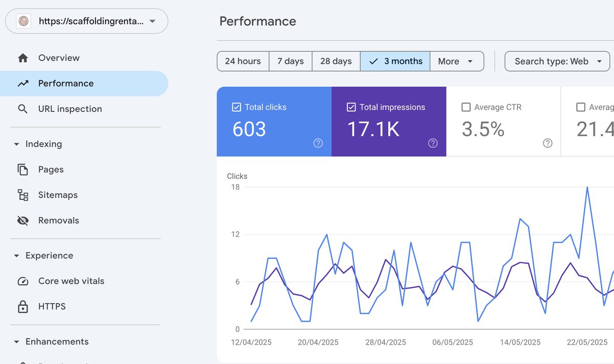Screen dimensions: 614x364
Task: Collapse the Indexing section
Action: coord(17,144)
